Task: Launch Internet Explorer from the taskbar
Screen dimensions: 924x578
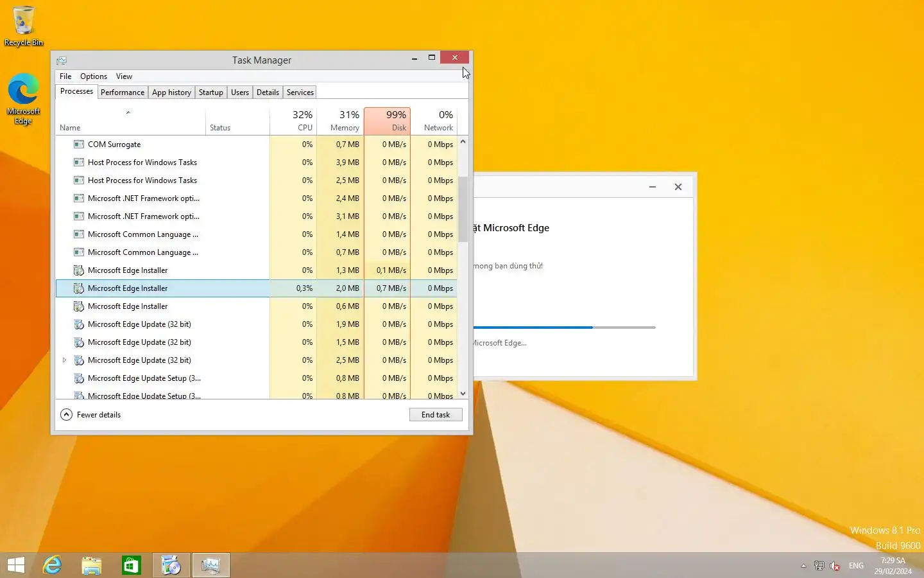Action: pyautogui.click(x=52, y=565)
